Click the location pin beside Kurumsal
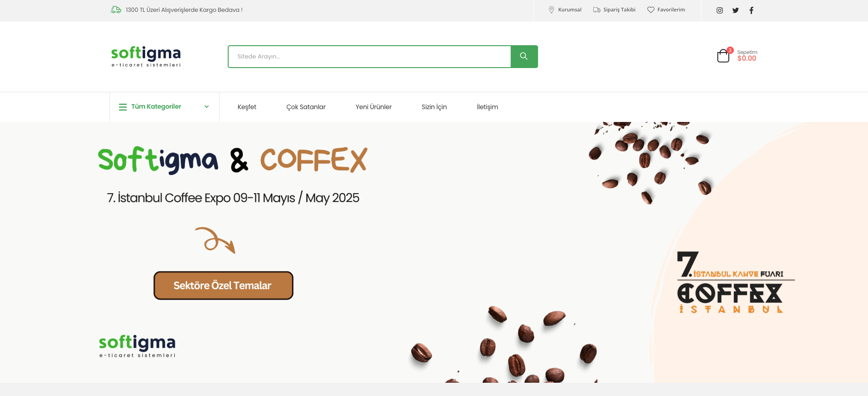Screen dimensions: 868x396 click(x=551, y=10)
